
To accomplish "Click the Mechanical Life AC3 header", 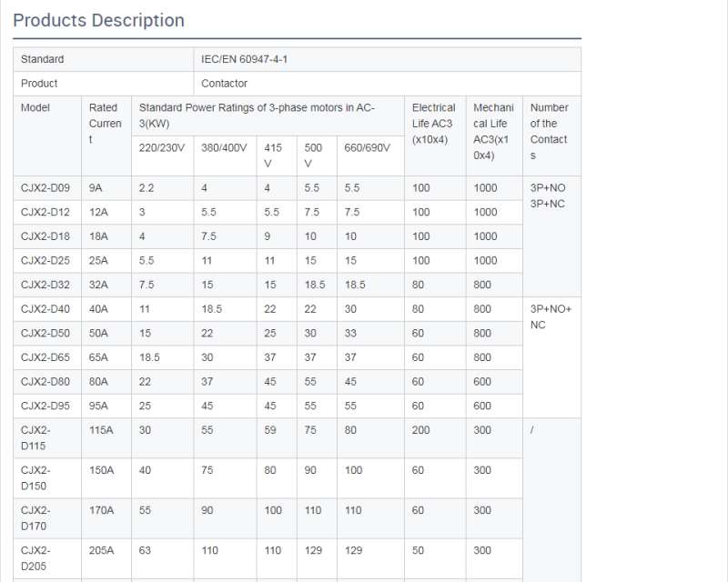I will (x=493, y=131).
